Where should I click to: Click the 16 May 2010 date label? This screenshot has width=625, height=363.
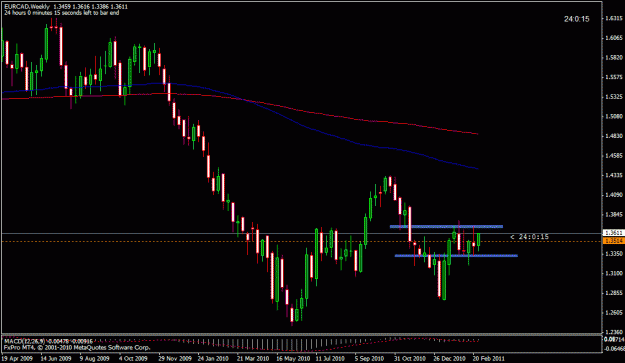click(x=293, y=358)
